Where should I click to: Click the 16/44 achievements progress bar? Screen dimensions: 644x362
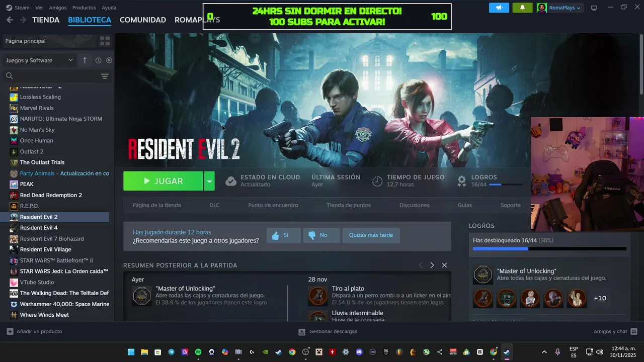(x=505, y=185)
